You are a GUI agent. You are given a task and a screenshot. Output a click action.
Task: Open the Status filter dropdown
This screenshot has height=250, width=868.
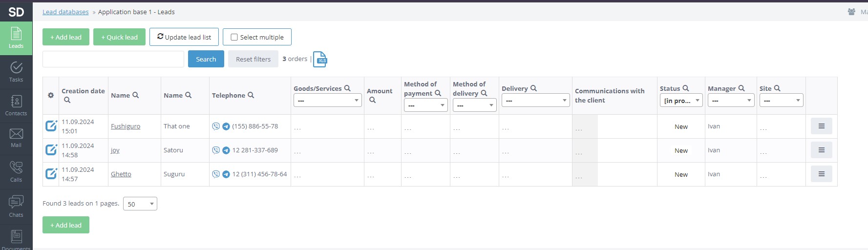click(x=681, y=101)
